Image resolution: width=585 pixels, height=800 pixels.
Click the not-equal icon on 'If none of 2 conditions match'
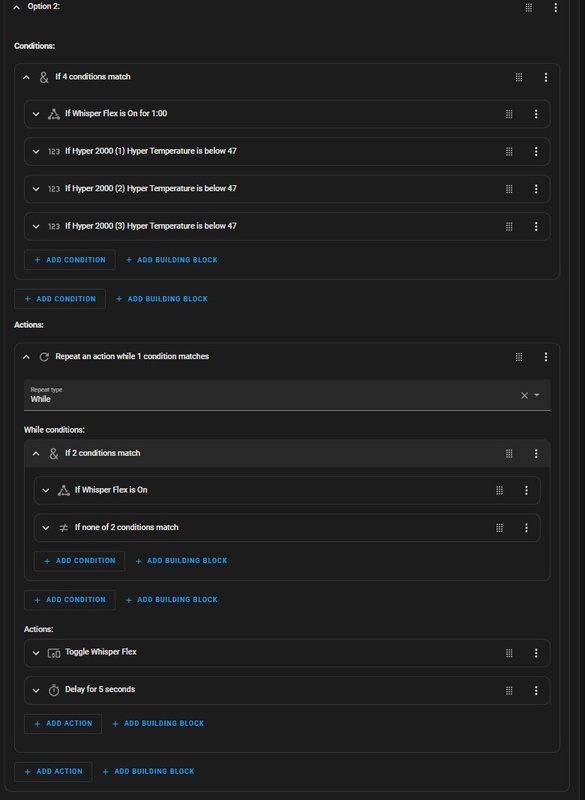tap(61, 526)
